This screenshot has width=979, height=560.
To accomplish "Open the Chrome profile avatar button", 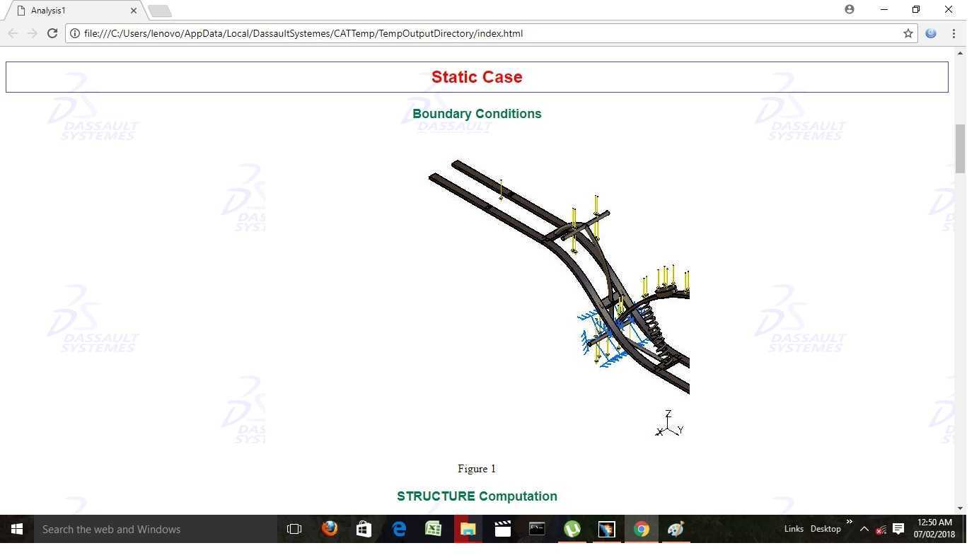I will tap(850, 9).
